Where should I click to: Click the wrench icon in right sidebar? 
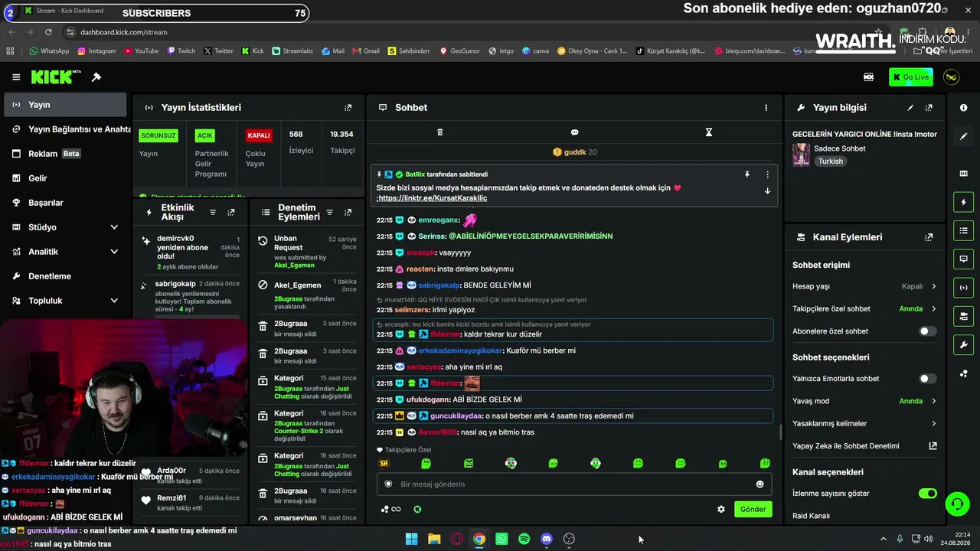[x=963, y=345]
